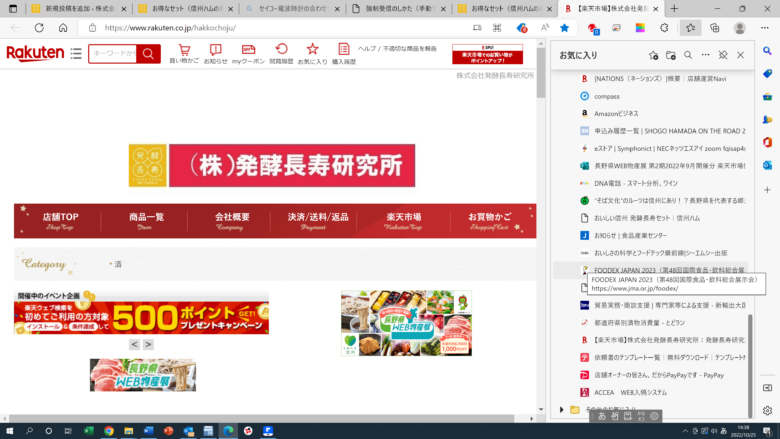Open Excel from the Windows taskbar
This screenshot has width=780, height=439.
(x=89, y=431)
